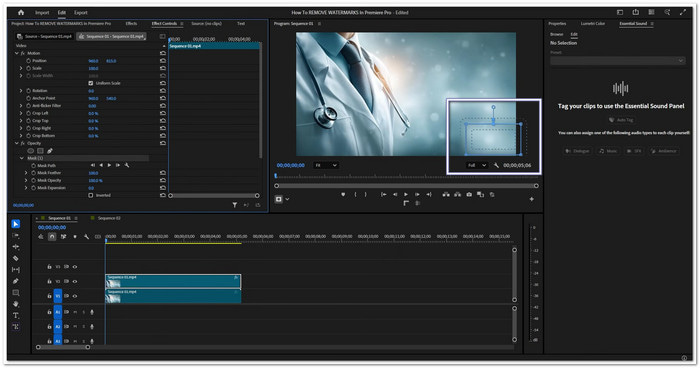Viewport: 700px width, 368px height.
Task: Open the Sequence 02 timeline tab
Action: [x=109, y=218]
